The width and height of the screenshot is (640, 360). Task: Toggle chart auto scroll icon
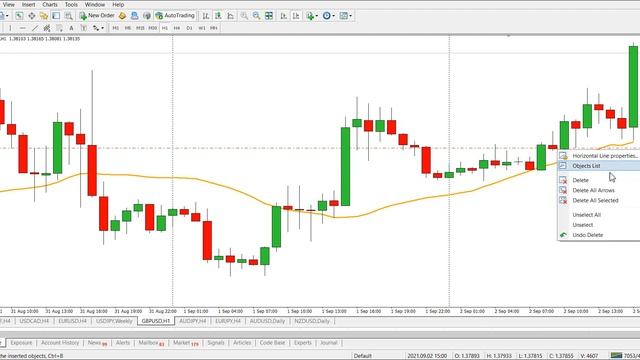point(283,16)
